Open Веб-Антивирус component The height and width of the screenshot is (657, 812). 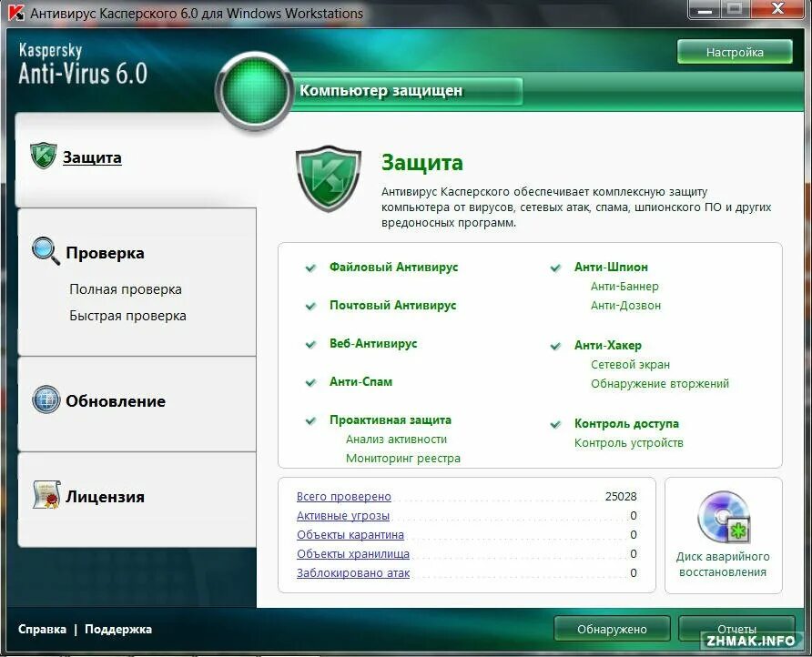[x=373, y=343]
